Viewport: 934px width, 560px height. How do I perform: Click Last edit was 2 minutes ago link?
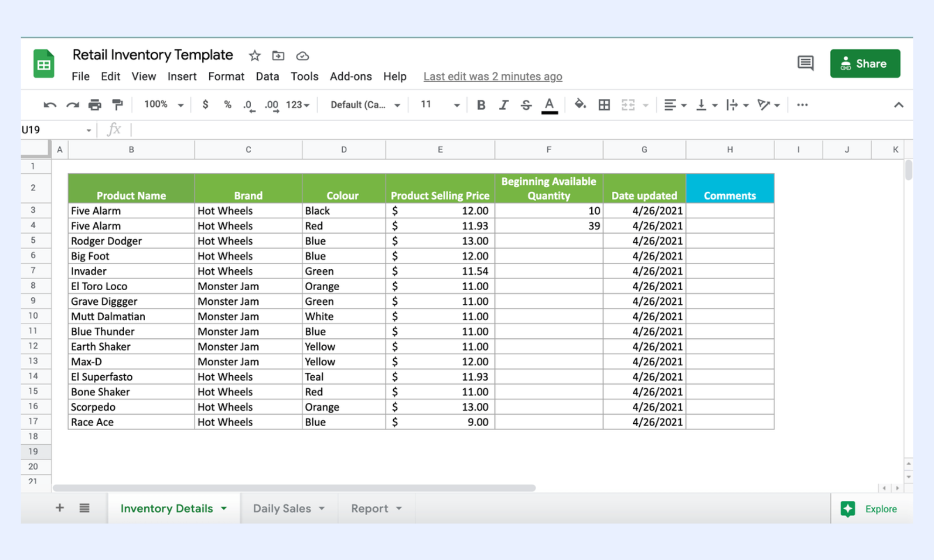click(x=493, y=77)
